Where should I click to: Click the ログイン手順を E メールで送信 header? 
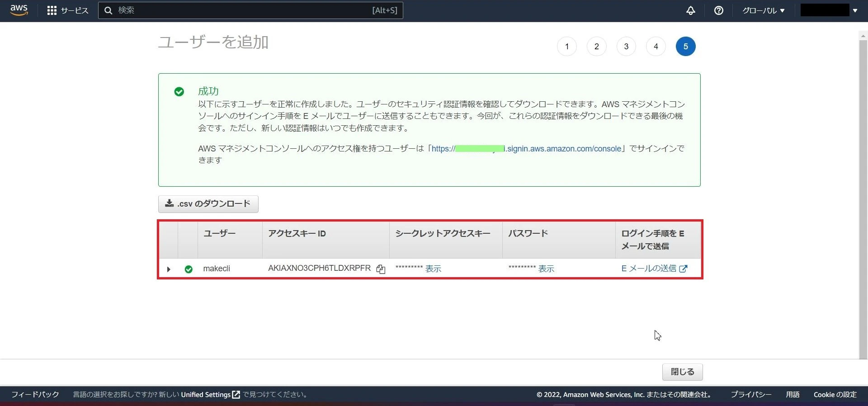click(653, 240)
